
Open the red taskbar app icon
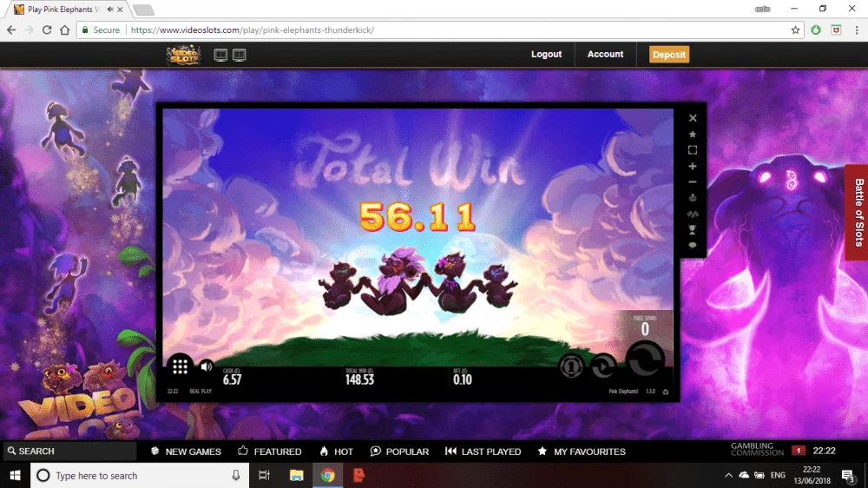pos(358,475)
